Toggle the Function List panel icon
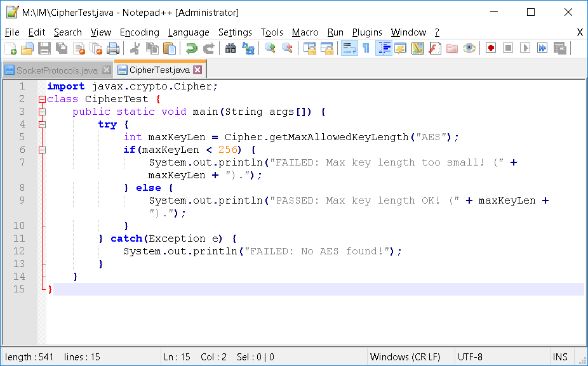This screenshot has height=366, width=588. click(434, 48)
